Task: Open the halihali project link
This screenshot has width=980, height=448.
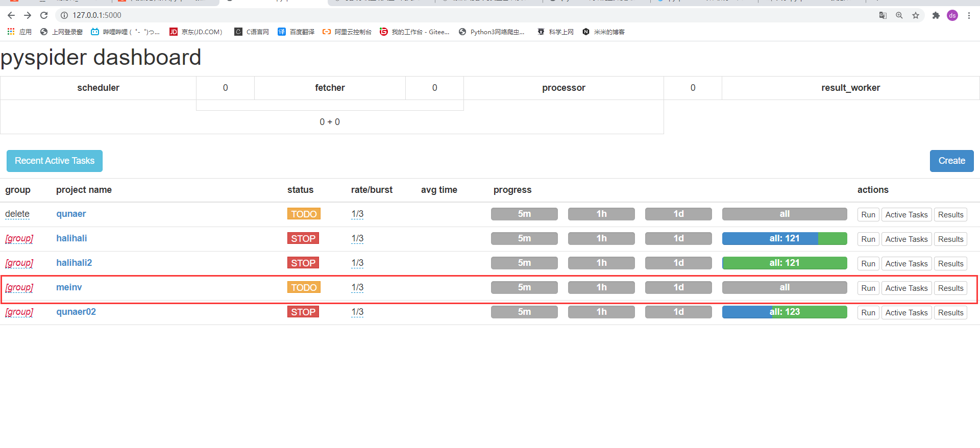Action: [71, 238]
